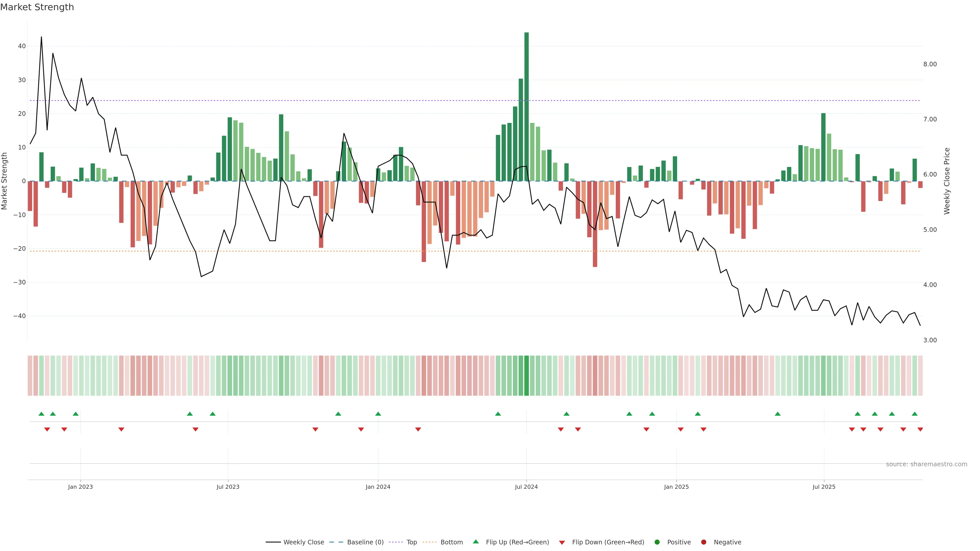Click the Weekly Close Price axis title
980x551 pixels.
pyautogui.click(x=947, y=181)
